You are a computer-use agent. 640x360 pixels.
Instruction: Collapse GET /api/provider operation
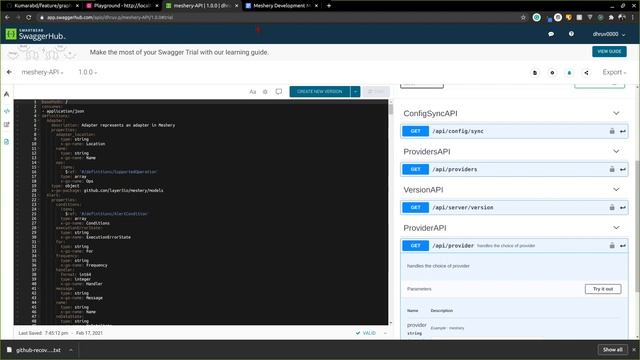tap(514, 245)
